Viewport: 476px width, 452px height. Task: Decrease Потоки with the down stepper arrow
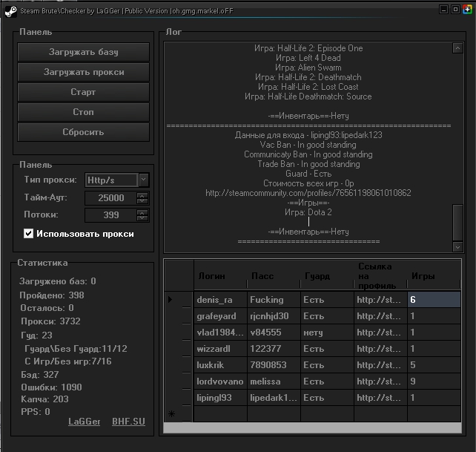point(142,218)
